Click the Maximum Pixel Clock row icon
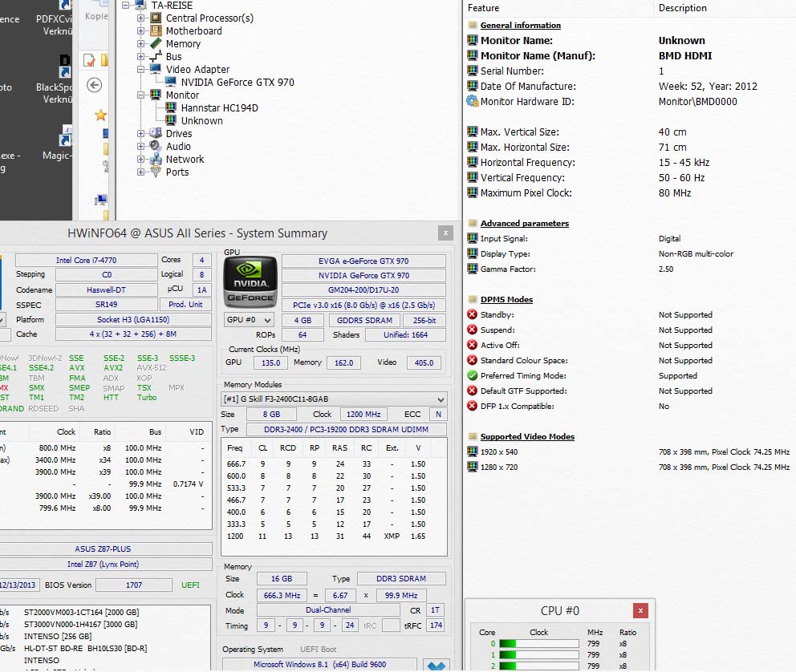This screenshot has height=672, width=796. pos(472,192)
